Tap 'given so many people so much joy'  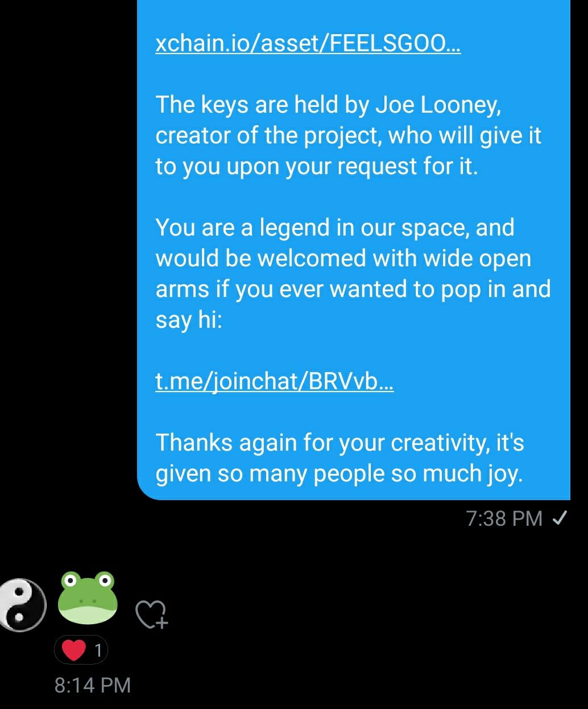point(339,473)
